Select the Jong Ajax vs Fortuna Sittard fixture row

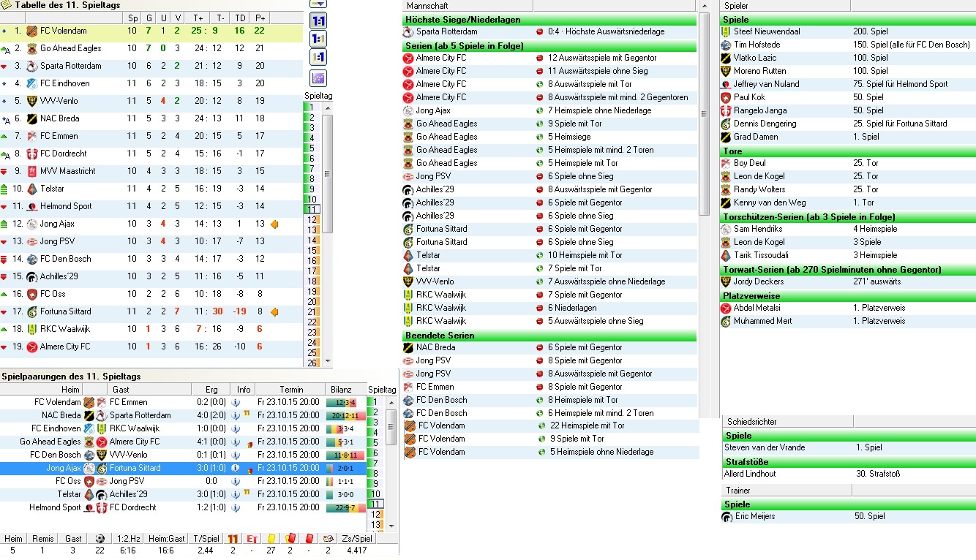tap(183, 468)
